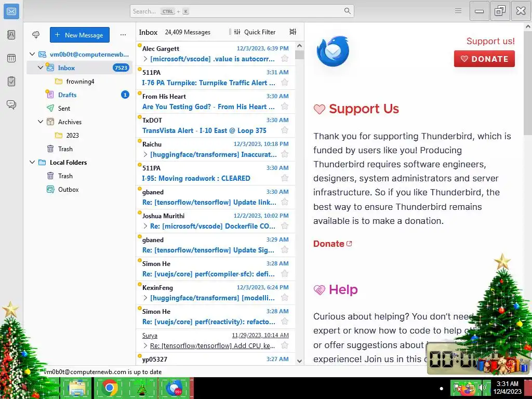Open the Thunderbird hamburger app menu
The image size is (532, 399).
[458, 11]
